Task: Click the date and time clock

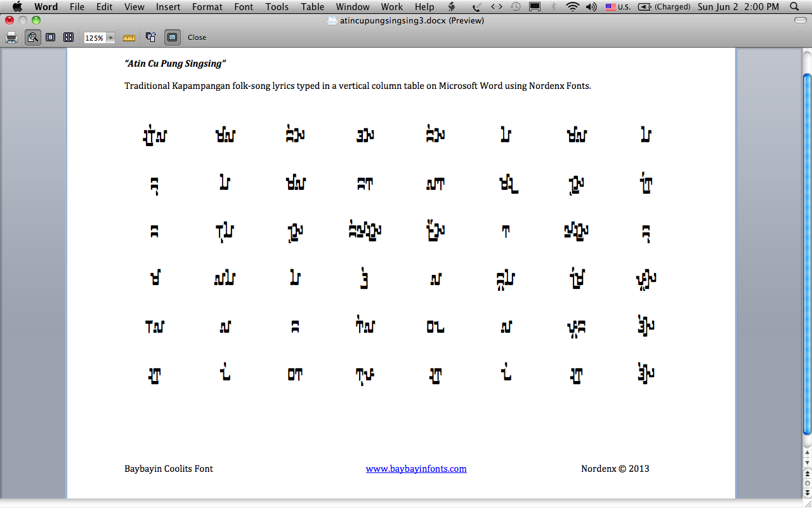Action: coord(738,7)
